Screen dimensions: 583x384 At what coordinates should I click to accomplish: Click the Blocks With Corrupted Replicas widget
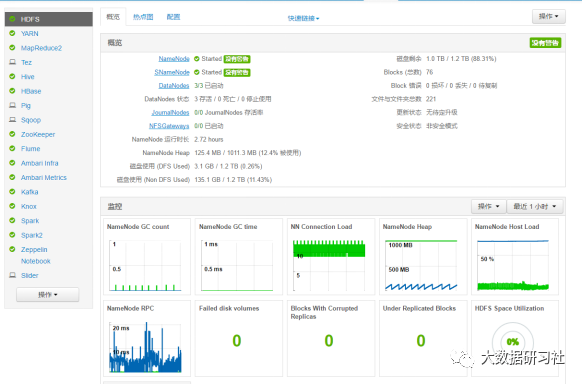coord(331,339)
